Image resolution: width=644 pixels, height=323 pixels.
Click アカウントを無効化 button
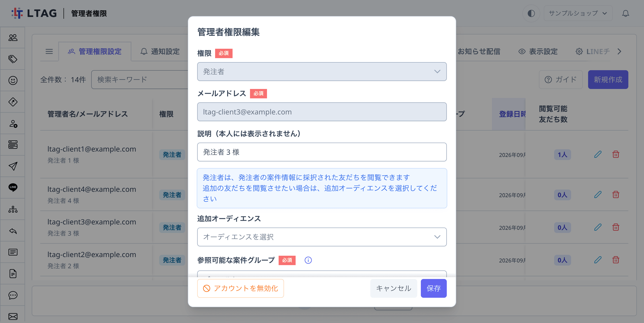tap(241, 288)
